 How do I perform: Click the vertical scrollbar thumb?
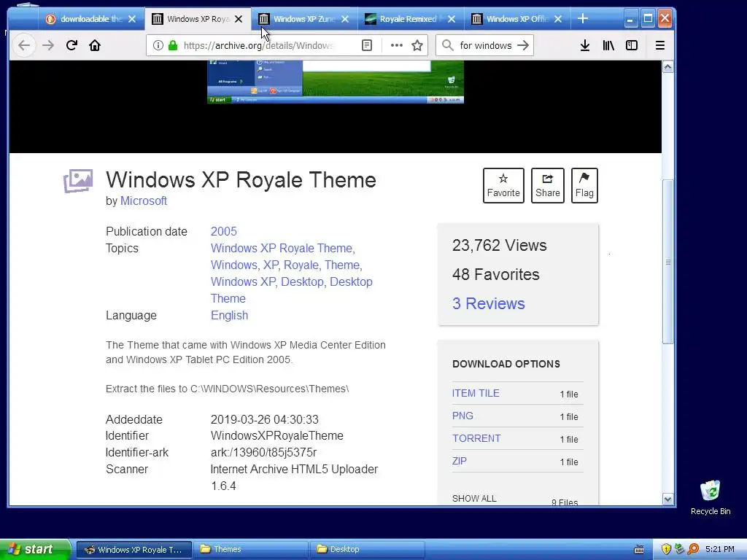click(668, 262)
